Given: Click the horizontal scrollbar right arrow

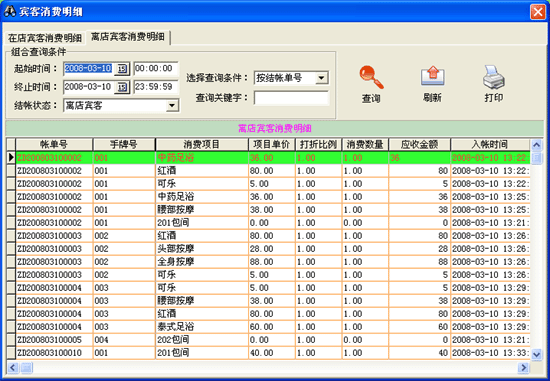Looking at the screenshot, I should click(523, 367).
